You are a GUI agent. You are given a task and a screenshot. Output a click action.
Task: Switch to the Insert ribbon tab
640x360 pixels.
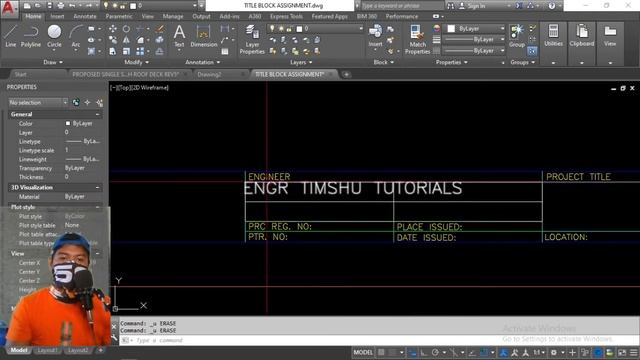pos(57,16)
